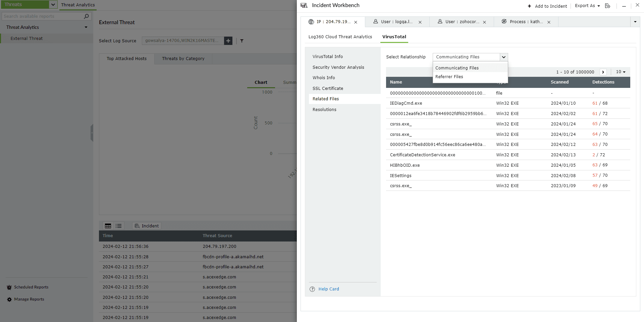Click threat entry at 2024-02-12 21:55:28
Screen dimensions: 644x322
tap(198, 257)
